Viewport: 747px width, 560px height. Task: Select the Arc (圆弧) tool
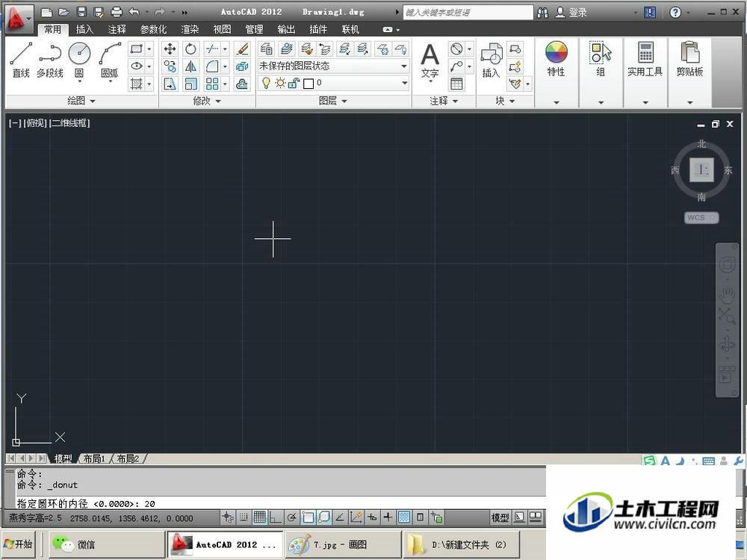[x=110, y=60]
